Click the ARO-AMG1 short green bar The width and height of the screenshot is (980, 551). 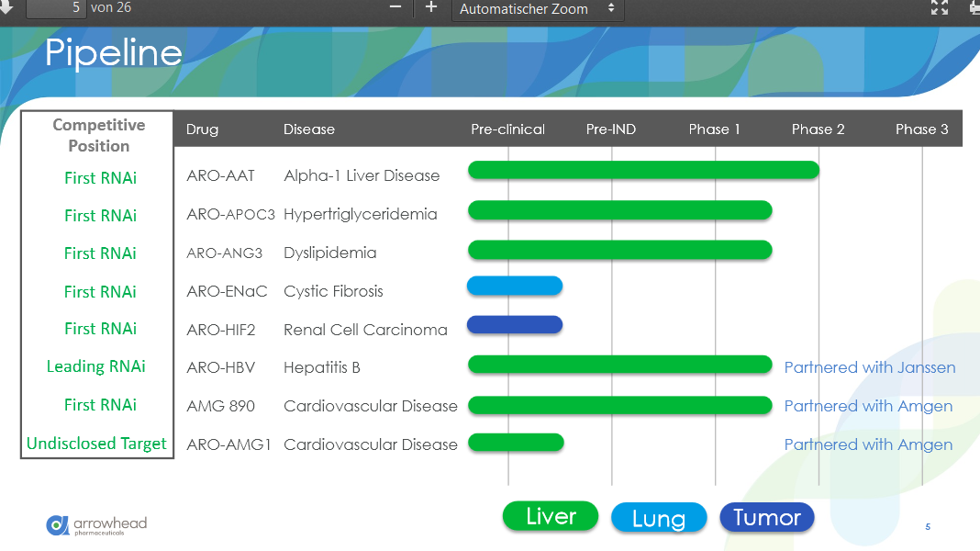coord(517,442)
